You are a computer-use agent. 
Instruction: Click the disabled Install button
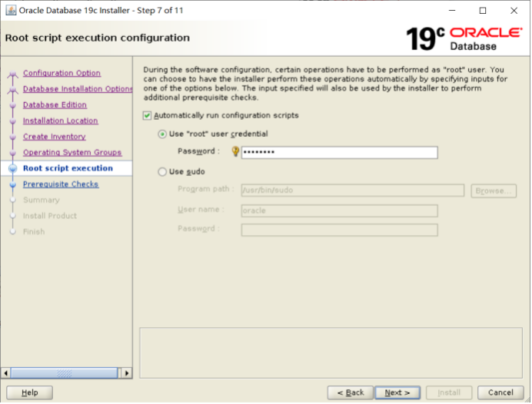pyautogui.click(x=449, y=392)
